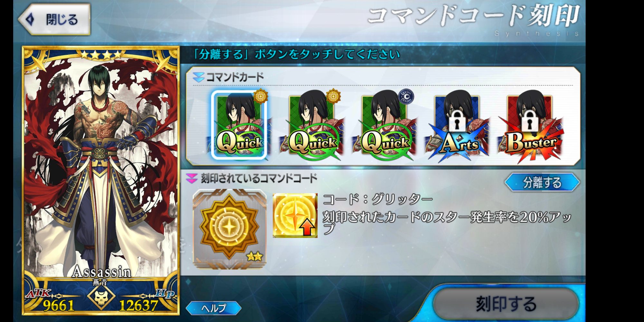Tap the gold badge on first Quick card
The height and width of the screenshot is (322, 644).
pos(260,96)
